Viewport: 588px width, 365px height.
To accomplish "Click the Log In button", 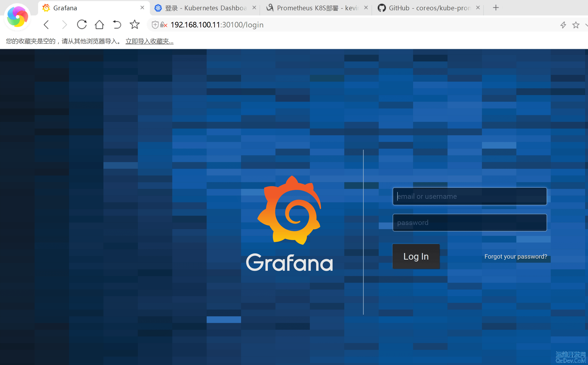I will (x=416, y=256).
